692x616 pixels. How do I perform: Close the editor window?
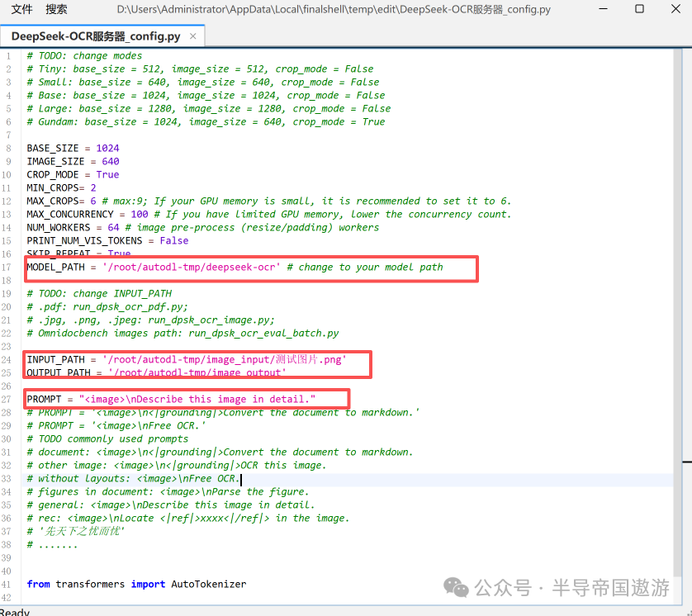[x=675, y=9]
